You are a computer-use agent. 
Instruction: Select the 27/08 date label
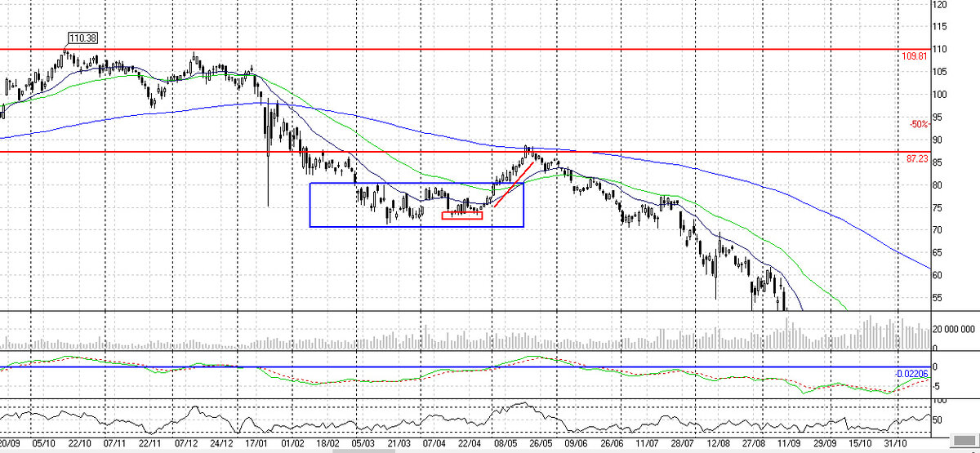click(x=754, y=444)
